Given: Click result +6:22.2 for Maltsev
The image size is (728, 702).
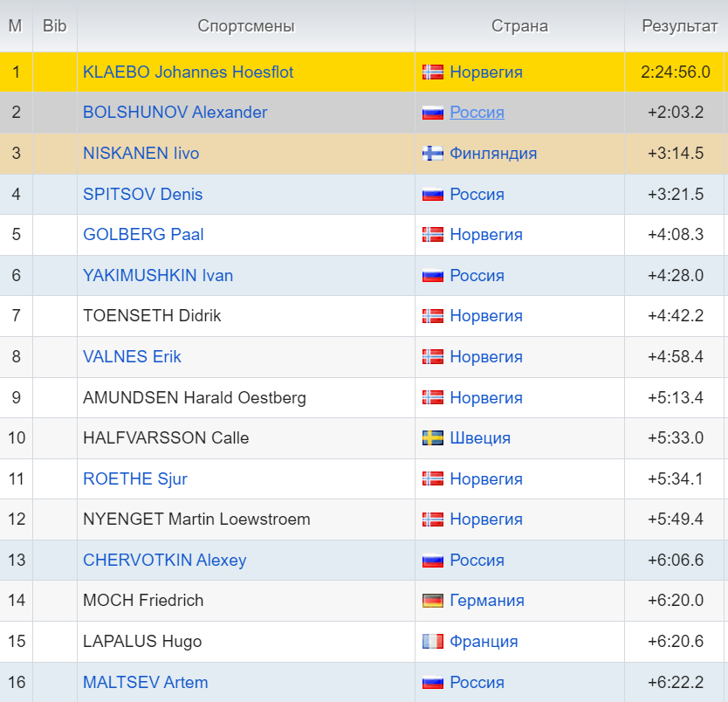Looking at the screenshot, I should pos(676,683).
